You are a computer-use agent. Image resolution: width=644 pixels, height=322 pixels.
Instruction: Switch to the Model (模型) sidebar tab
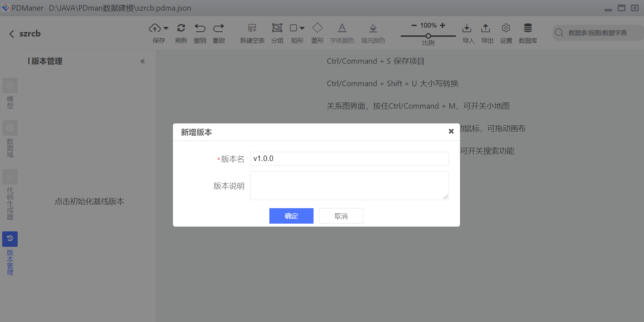click(10, 94)
